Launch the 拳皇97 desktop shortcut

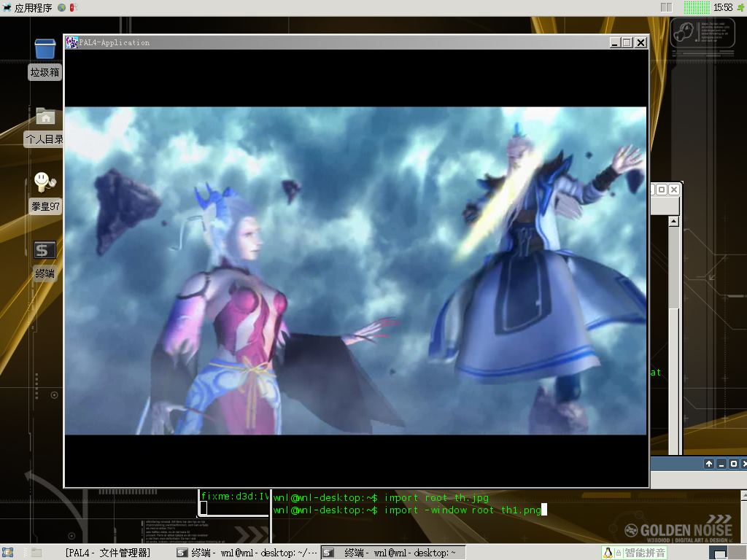(x=45, y=192)
